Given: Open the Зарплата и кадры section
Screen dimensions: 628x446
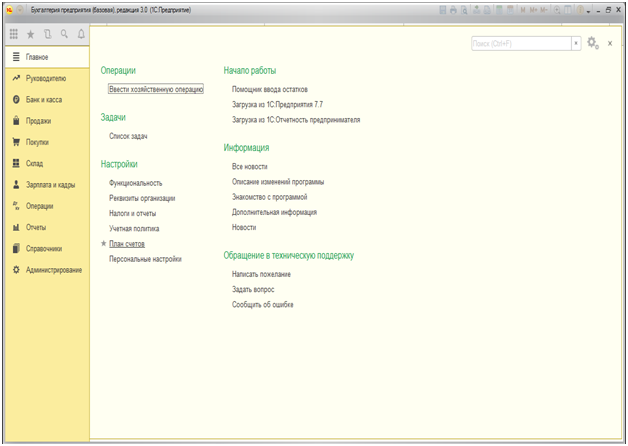Looking at the screenshot, I should 50,185.
